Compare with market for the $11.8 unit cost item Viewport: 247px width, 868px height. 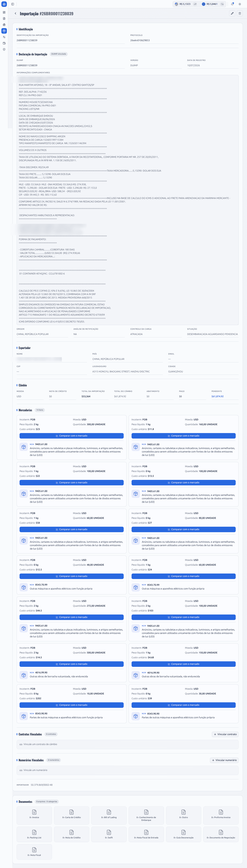[183, 436]
